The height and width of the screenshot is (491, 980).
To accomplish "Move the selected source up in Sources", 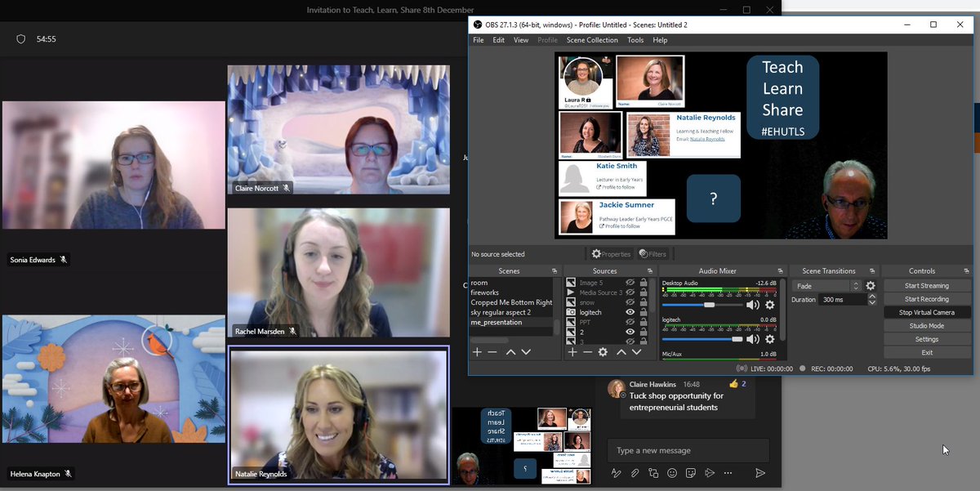I will (621, 352).
